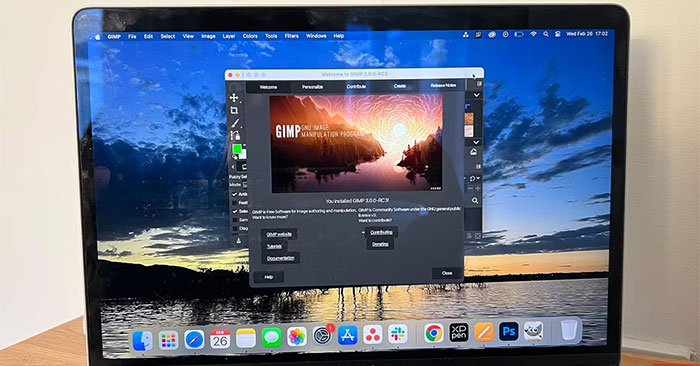
Task: Uncheck the Antialiasing checkbox
Action: 234,194
